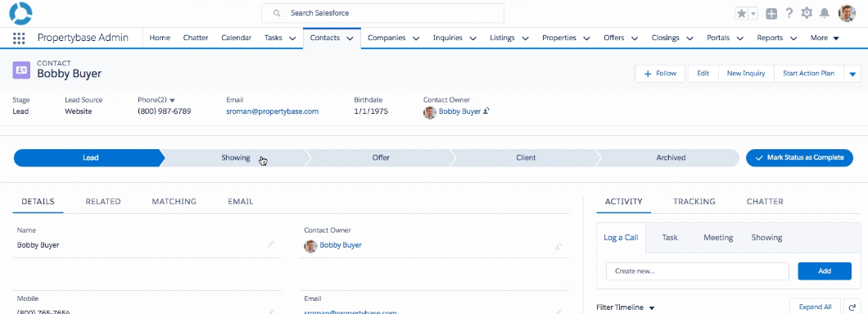Click the Expand All button

click(x=816, y=307)
